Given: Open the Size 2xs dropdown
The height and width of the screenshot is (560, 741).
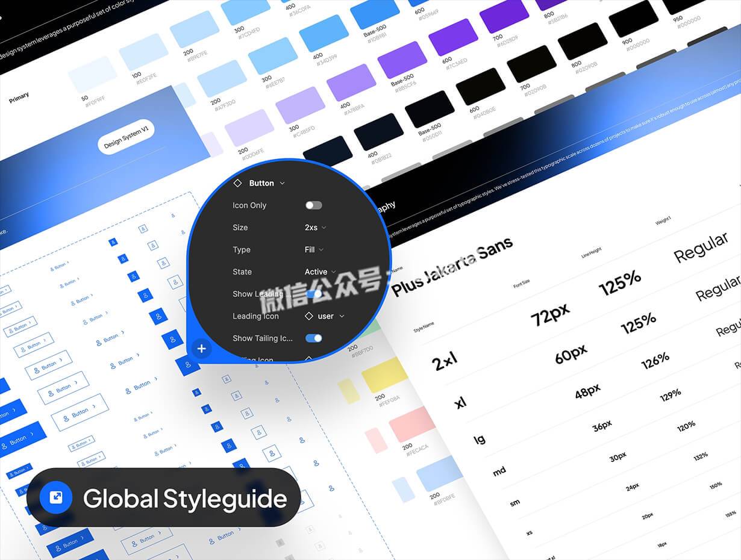Looking at the screenshot, I should pos(316,228).
